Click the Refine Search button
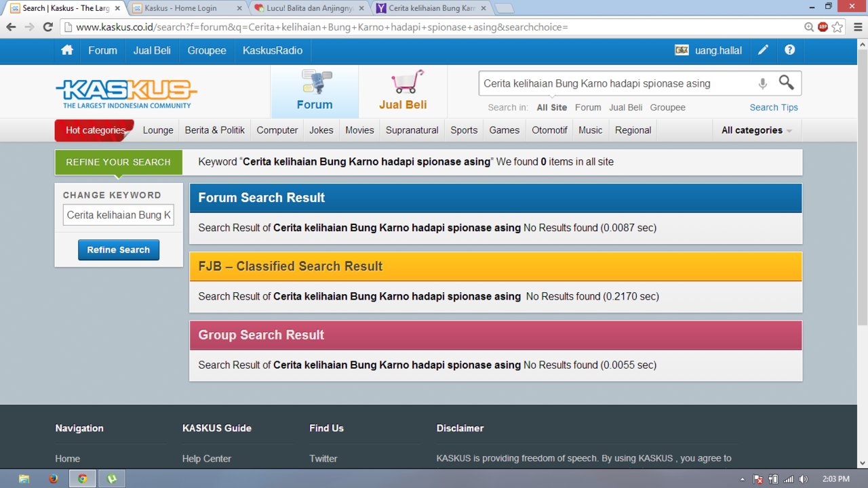 (119, 249)
